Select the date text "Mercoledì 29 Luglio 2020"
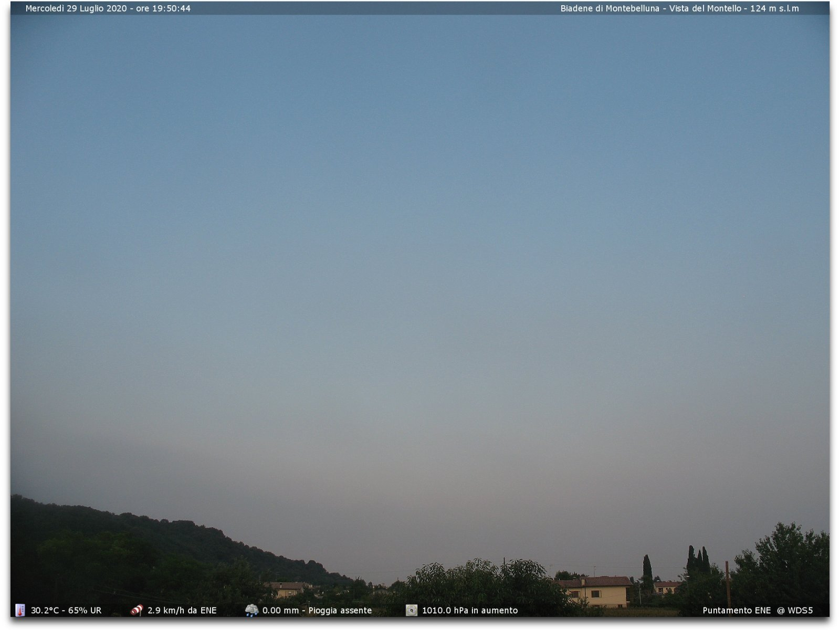 click(76, 8)
